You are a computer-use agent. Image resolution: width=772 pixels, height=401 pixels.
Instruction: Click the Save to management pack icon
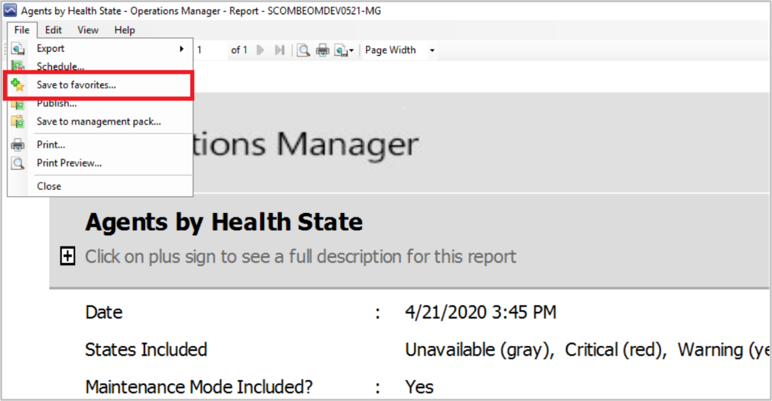pyautogui.click(x=18, y=121)
